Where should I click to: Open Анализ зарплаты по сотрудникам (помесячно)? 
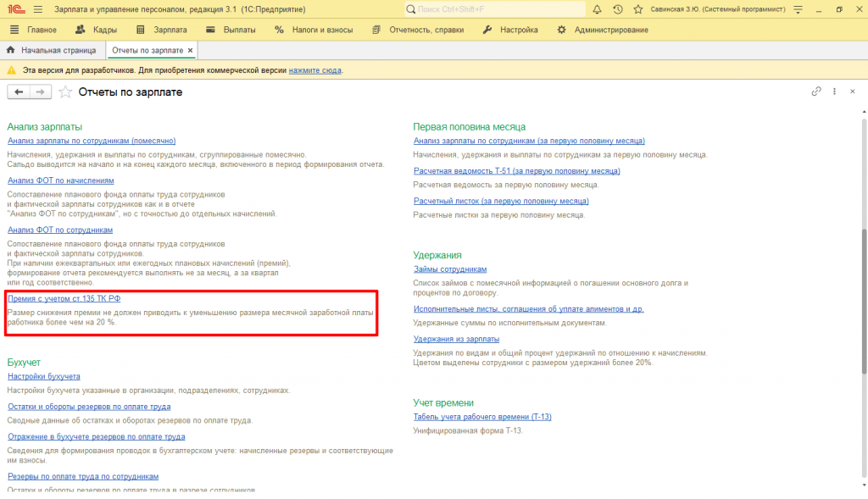[92, 141]
